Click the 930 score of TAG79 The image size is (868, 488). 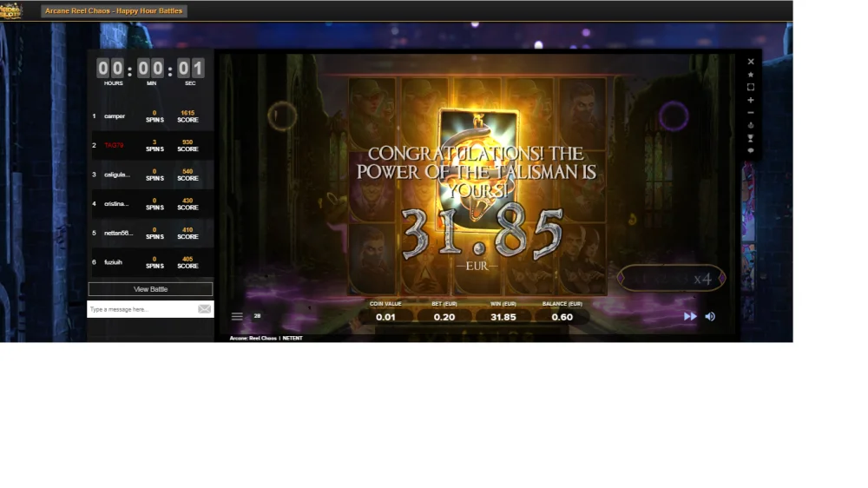187,142
